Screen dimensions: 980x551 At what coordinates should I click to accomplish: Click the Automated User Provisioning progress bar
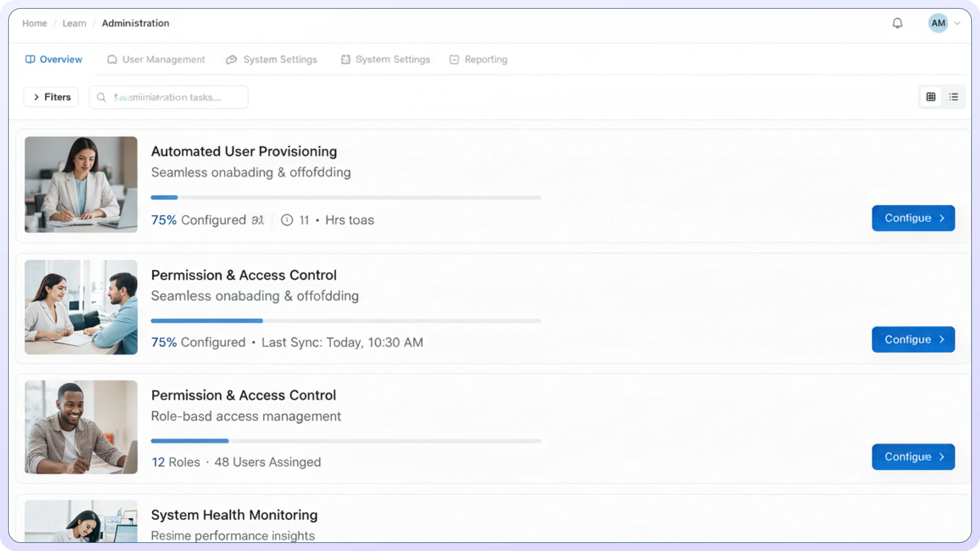(346, 197)
